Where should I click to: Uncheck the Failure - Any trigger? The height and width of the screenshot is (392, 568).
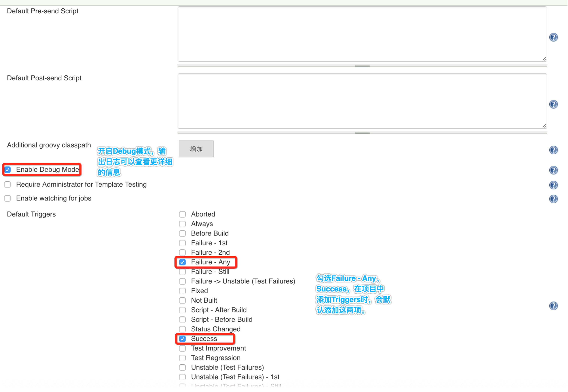pos(182,262)
